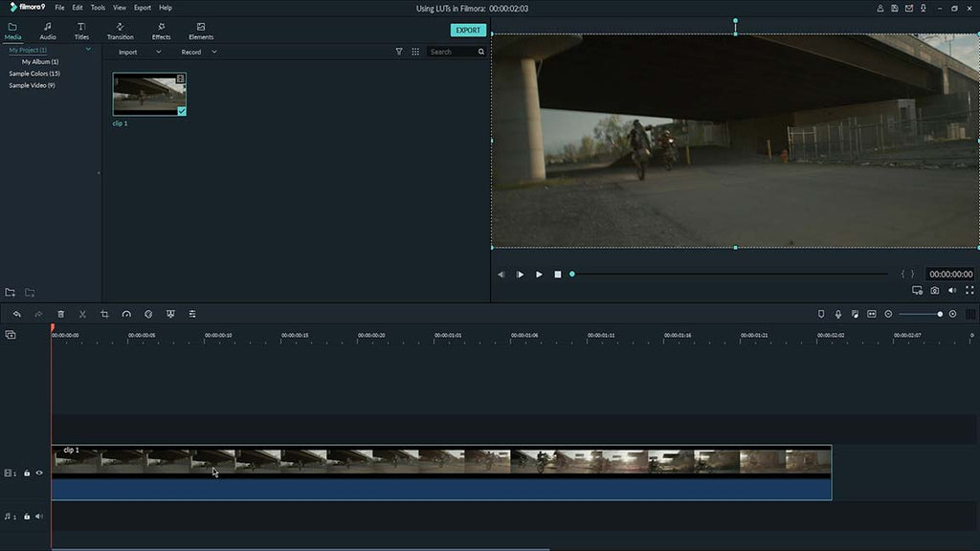
Task: Open the speed control tool
Action: [x=126, y=314]
